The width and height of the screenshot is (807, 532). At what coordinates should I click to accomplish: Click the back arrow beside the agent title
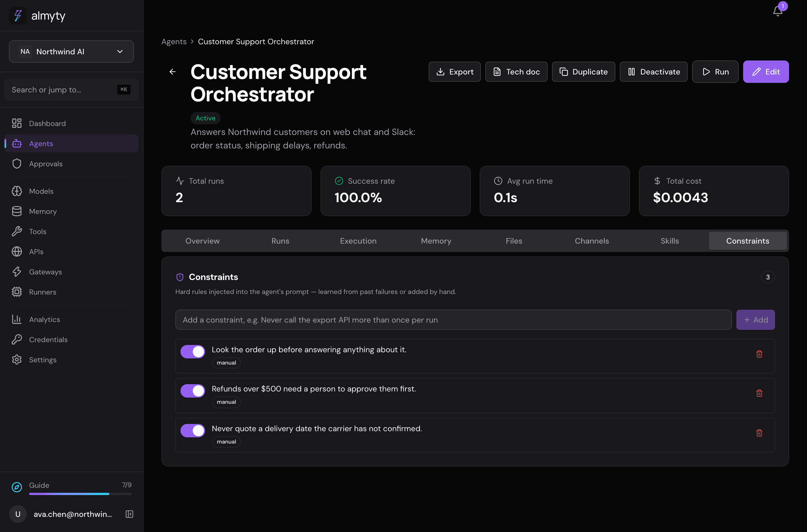pos(172,72)
